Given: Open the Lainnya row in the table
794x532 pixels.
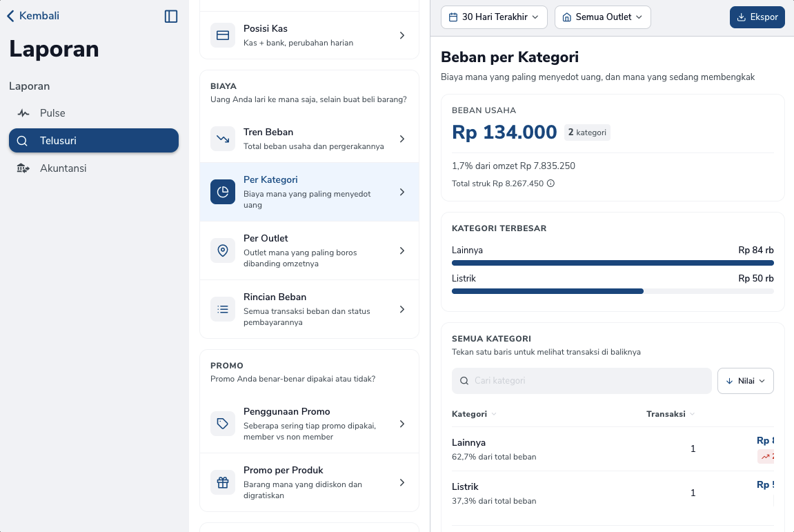Looking at the screenshot, I should tap(613, 449).
